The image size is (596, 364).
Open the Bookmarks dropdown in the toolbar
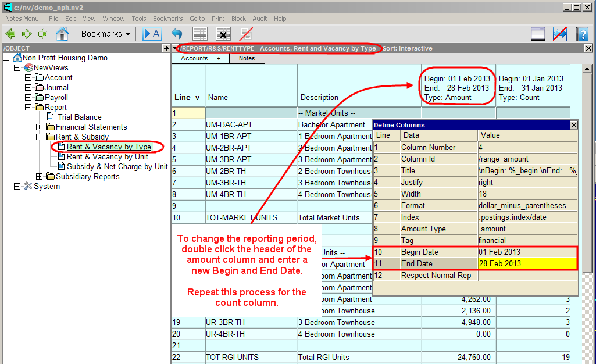pos(106,34)
